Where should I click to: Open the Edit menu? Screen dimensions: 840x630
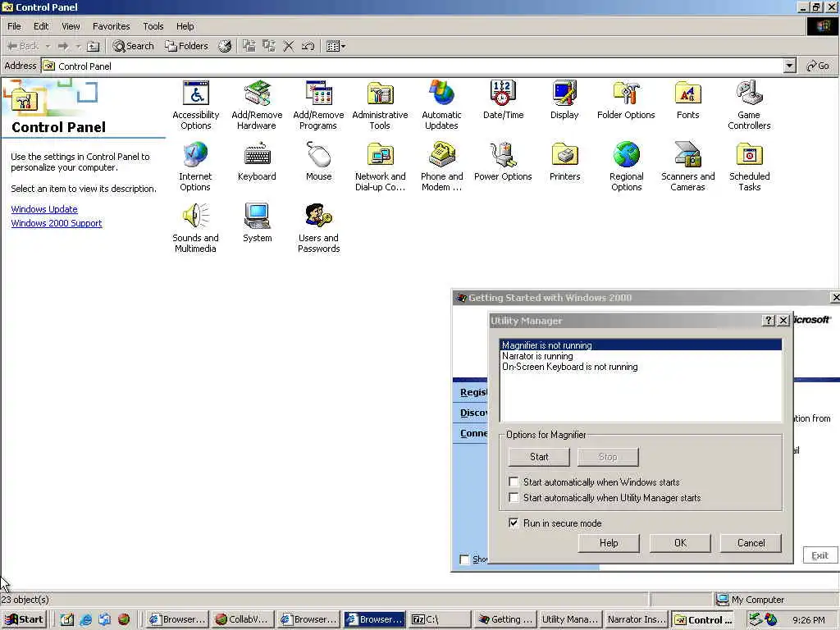pyautogui.click(x=41, y=26)
